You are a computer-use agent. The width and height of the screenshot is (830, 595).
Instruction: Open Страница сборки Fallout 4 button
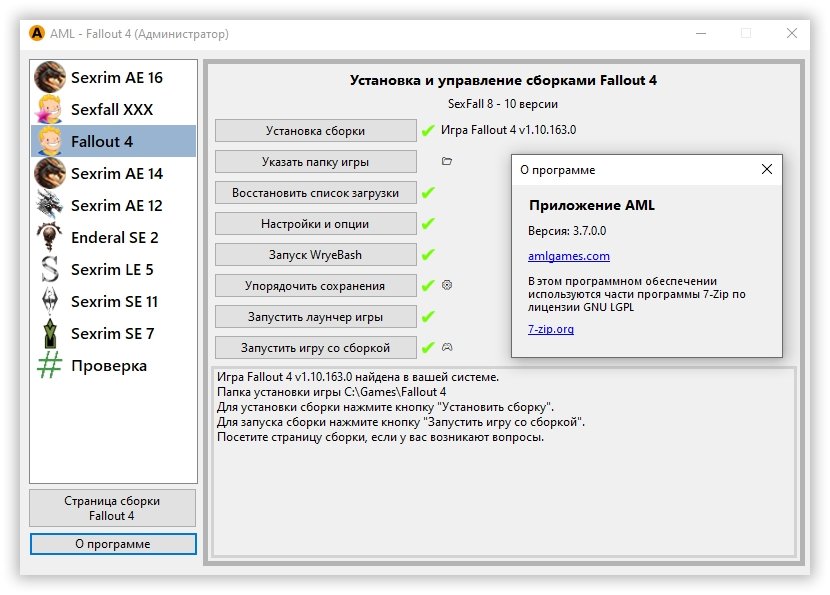[113, 508]
